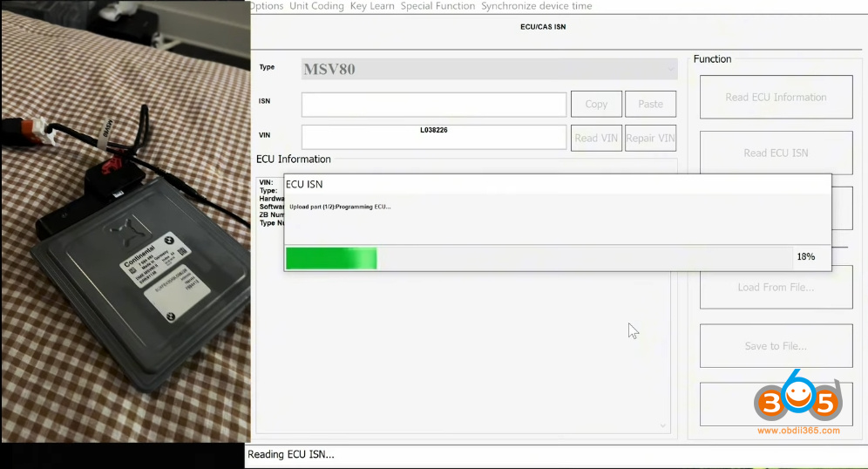
Task: Click Synchronize device time menu item
Action: click(536, 6)
